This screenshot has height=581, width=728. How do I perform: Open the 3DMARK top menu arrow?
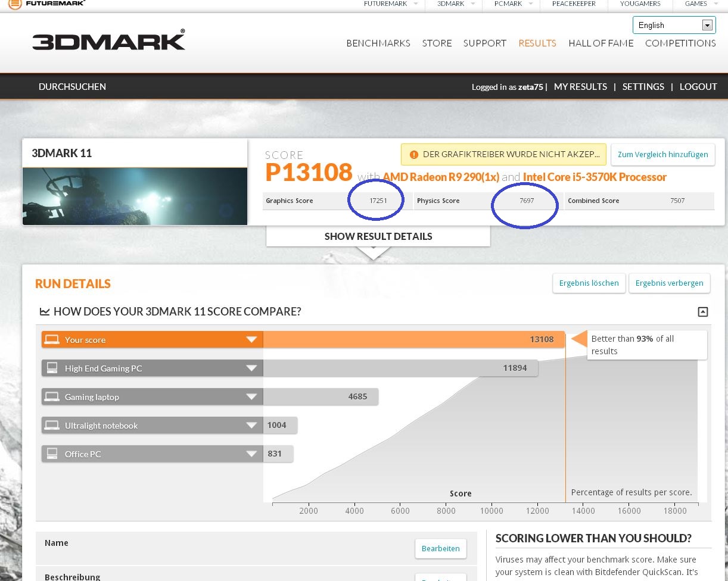coord(474,4)
